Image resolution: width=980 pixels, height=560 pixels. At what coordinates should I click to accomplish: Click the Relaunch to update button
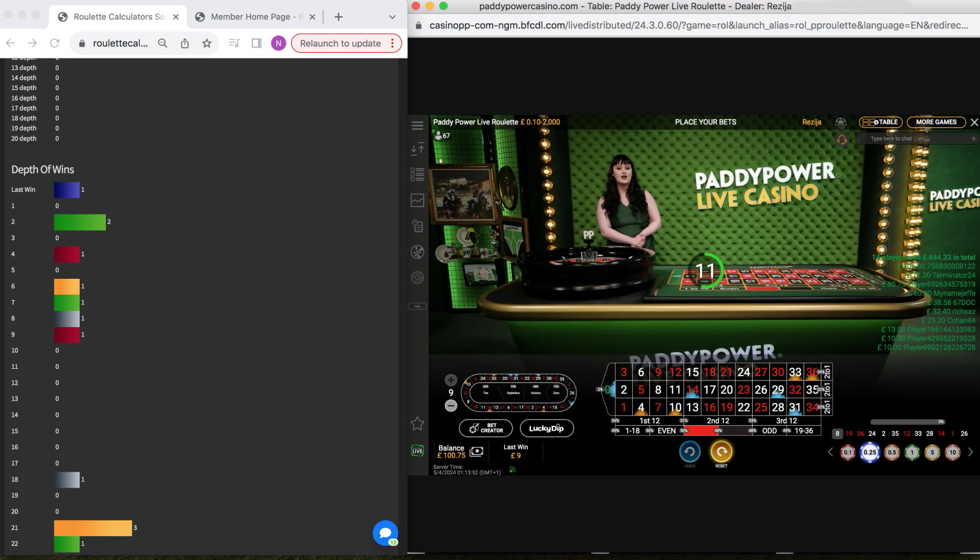[x=341, y=44]
